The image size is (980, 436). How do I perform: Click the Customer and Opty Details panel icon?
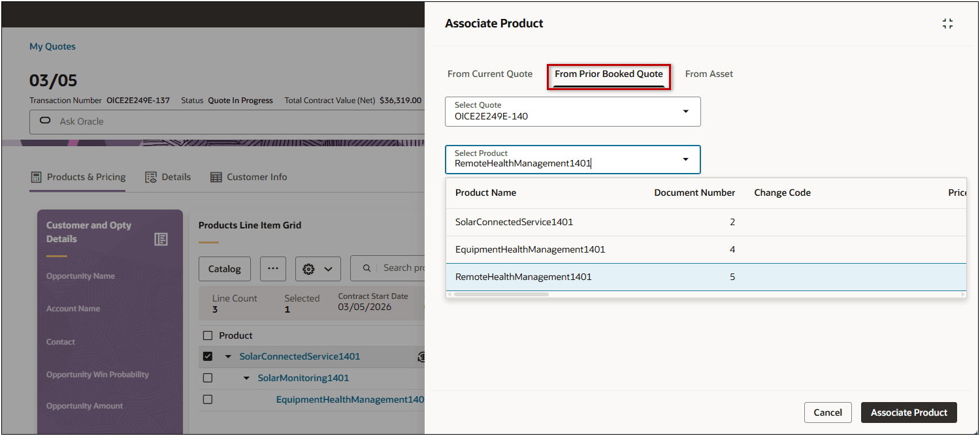[x=161, y=239]
